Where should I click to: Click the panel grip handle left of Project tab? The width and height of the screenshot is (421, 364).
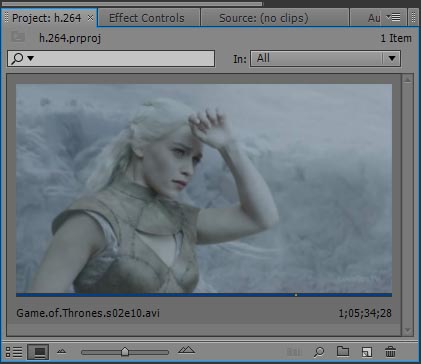[6, 17]
